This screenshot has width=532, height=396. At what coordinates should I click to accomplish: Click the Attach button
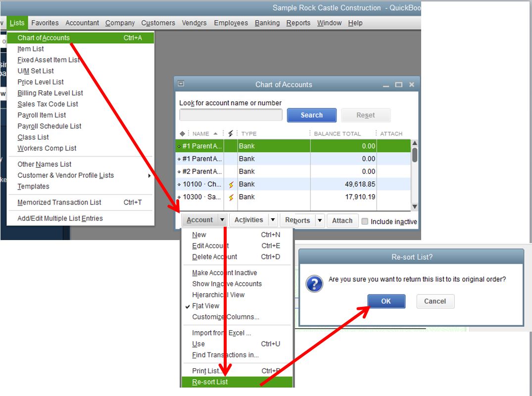pos(342,221)
